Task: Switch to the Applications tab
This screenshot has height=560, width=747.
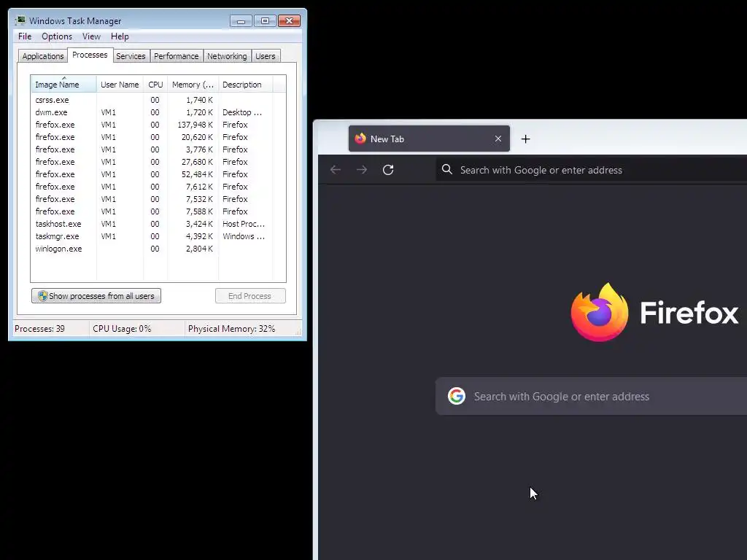Action: pos(43,56)
